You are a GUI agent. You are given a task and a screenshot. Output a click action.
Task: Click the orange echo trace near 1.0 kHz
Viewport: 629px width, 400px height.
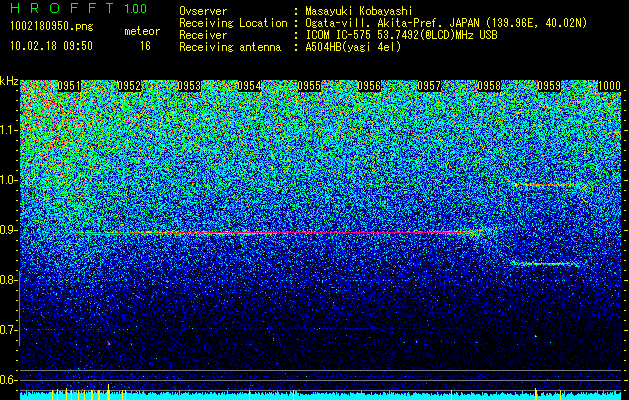pos(546,185)
